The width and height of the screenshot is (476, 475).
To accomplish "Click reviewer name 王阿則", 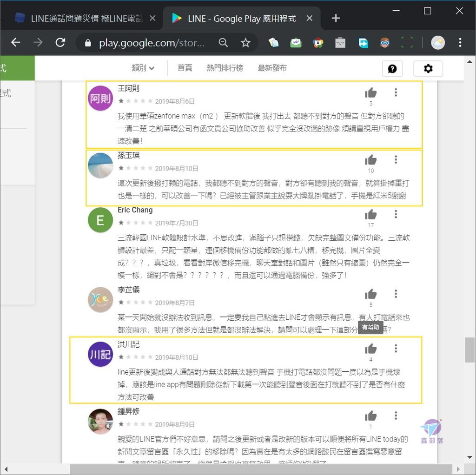I will (x=128, y=88).
